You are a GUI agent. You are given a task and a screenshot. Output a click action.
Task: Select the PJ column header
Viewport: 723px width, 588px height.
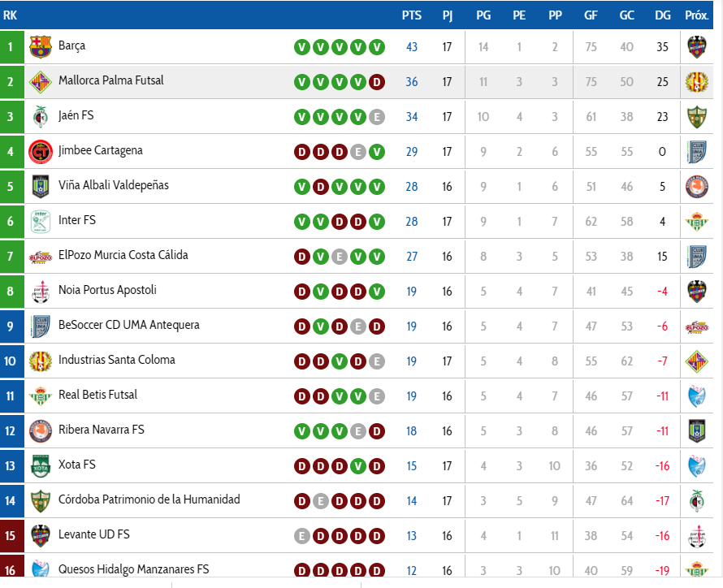pyautogui.click(x=448, y=15)
